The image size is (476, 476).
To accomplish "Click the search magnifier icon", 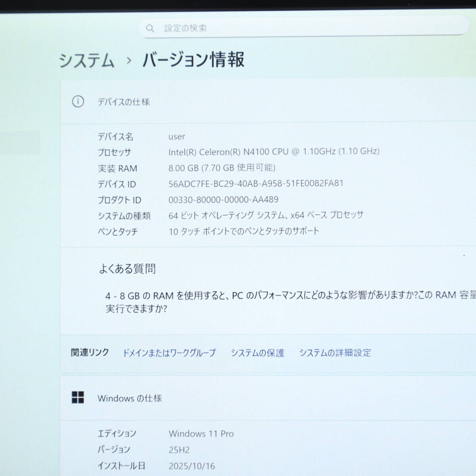I will 150,28.
